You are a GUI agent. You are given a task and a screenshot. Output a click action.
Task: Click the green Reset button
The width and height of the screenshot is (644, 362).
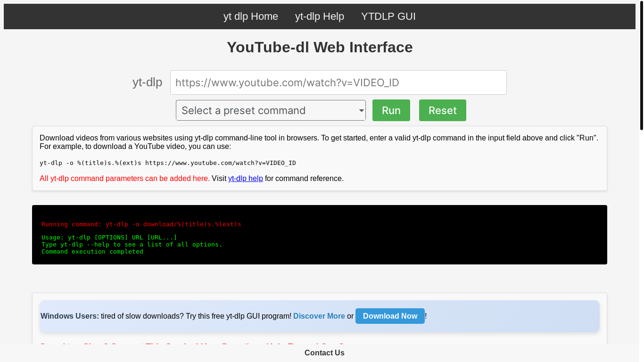pyautogui.click(x=443, y=110)
